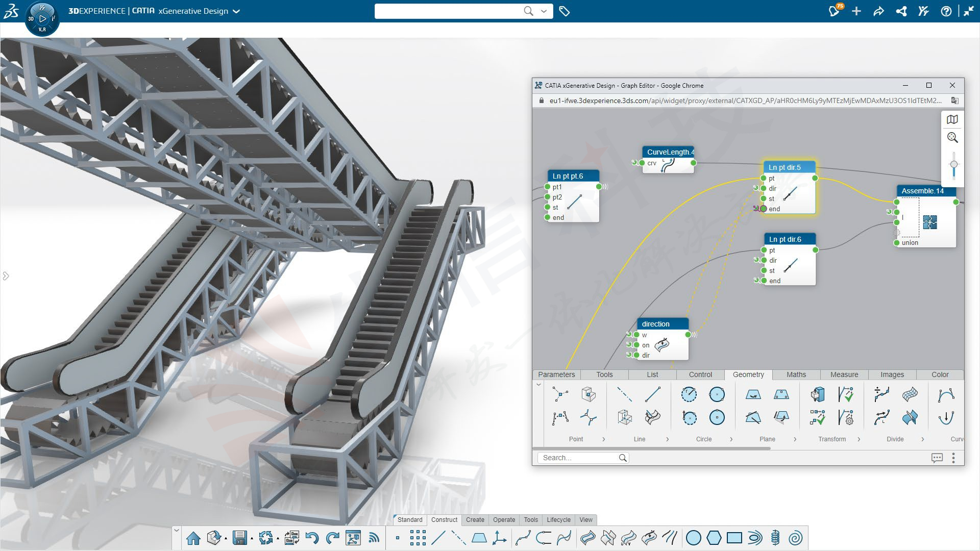Click the Home icon in bottom toolbar
The height and width of the screenshot is (551, 980).
[x=193, y=538]
